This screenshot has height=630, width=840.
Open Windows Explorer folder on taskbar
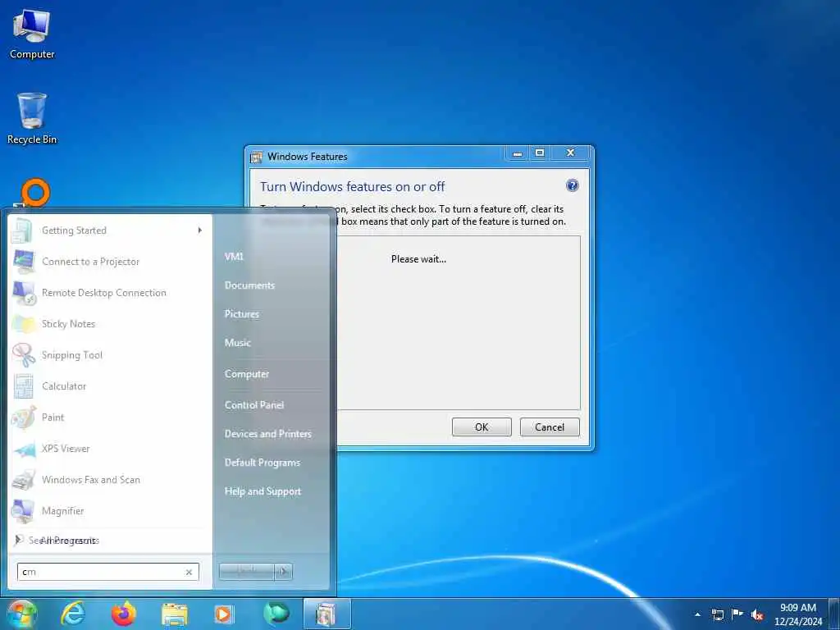point(174,614)
